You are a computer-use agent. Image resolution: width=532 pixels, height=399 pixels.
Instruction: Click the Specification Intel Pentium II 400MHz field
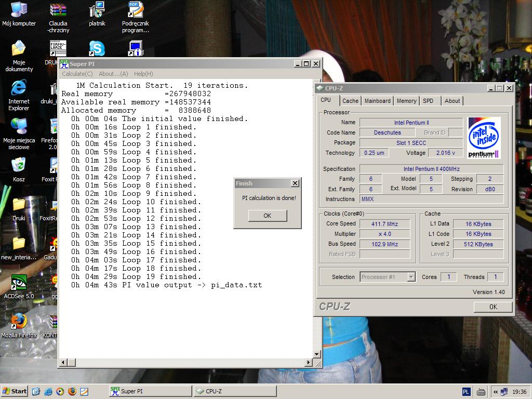click(432, 169)
